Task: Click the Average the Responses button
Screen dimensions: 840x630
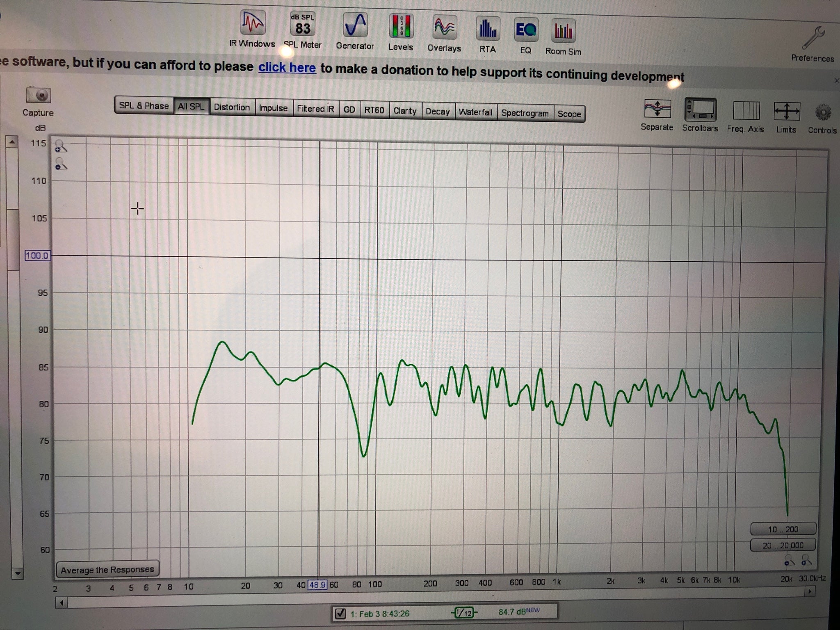Action: [x=107, y=570]
